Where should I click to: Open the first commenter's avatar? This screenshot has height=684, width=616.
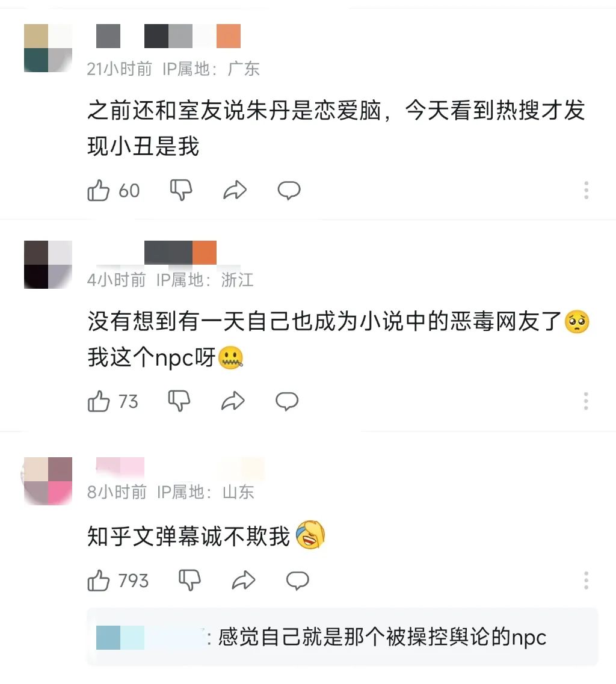(x=48, y=48)
